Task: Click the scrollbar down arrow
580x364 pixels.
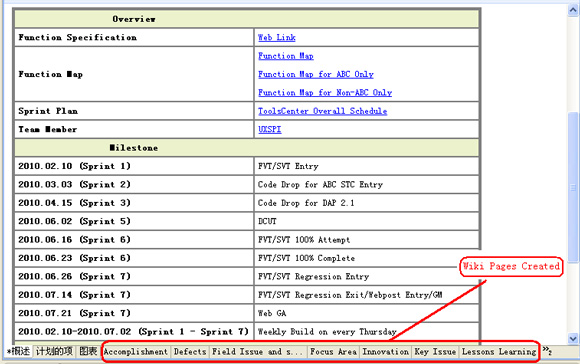Action: (573, 338)
